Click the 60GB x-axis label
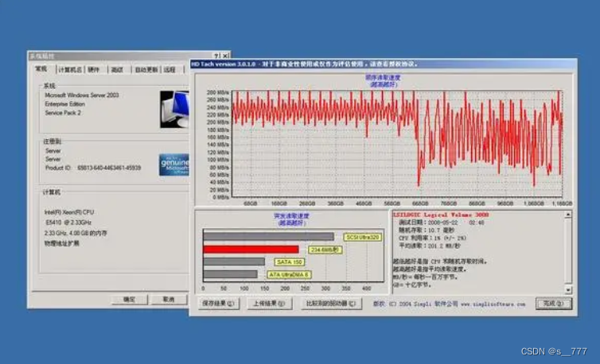 (250, 203)
